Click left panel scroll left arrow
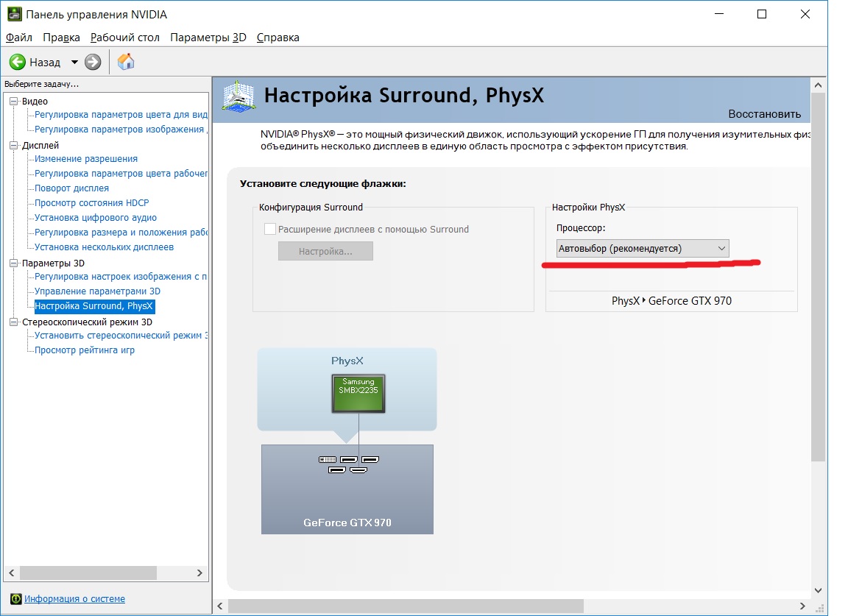 (x=12, y=573)
